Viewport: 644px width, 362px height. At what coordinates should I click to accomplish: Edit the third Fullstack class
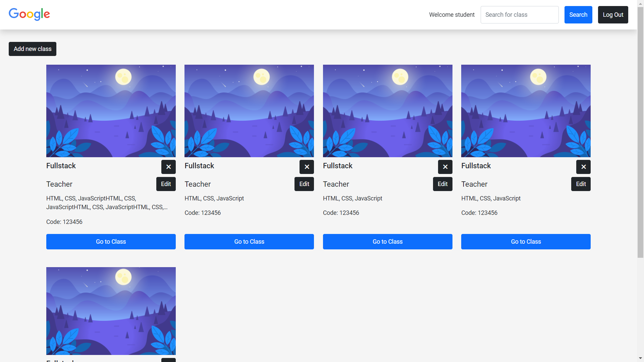[442, 184]
